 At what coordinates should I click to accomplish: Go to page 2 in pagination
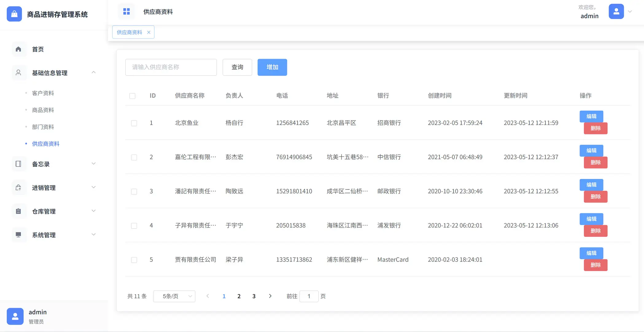[239, 296]
